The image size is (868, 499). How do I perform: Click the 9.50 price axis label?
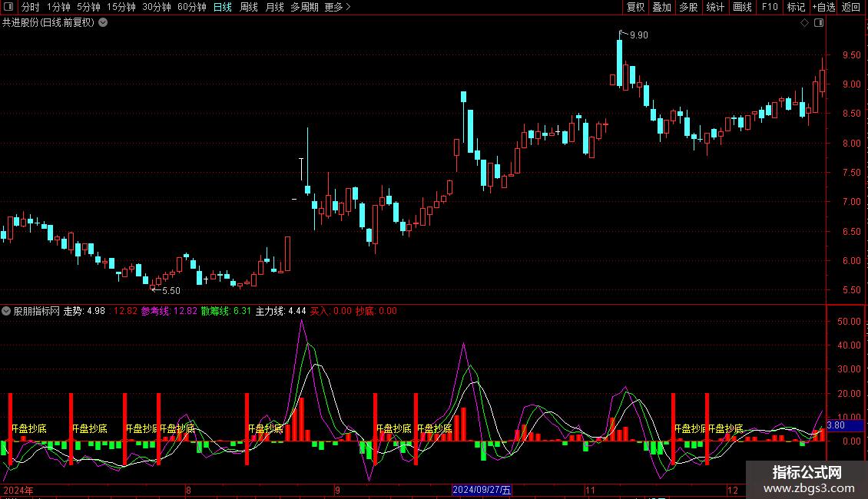tap(851, 55)
